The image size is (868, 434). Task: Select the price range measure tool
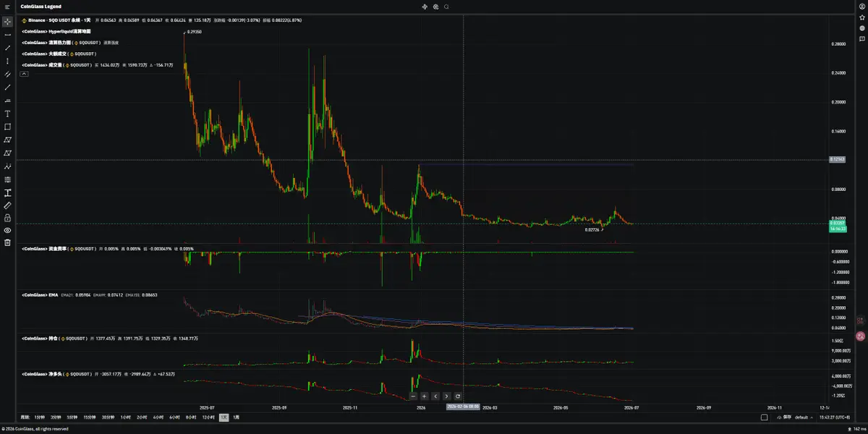point(7,192)
